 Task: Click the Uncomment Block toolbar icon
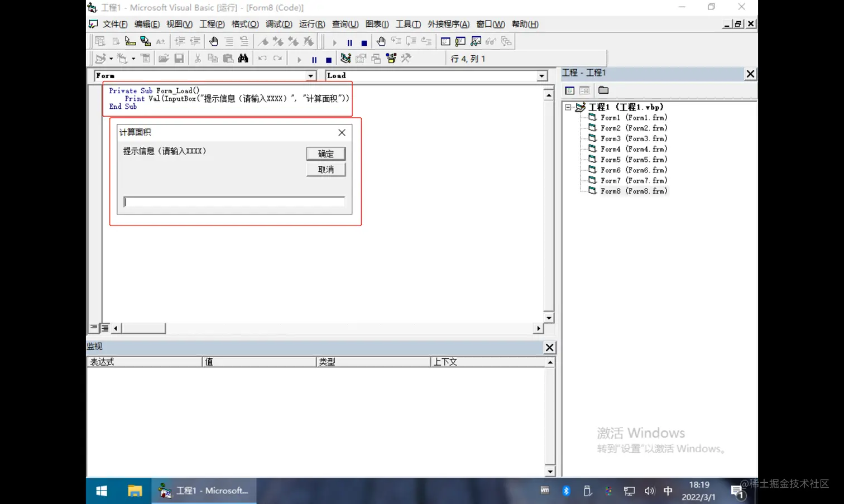point(244,41)
